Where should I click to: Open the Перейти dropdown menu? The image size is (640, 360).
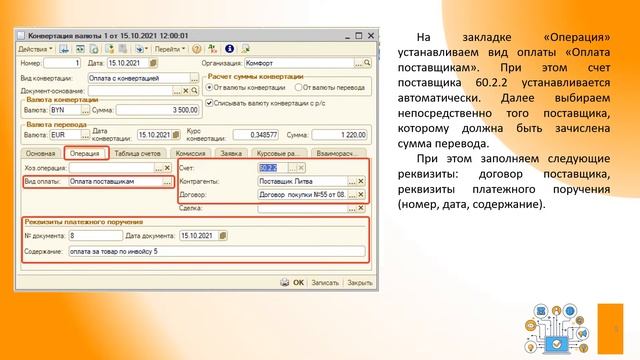click(170, 49)
